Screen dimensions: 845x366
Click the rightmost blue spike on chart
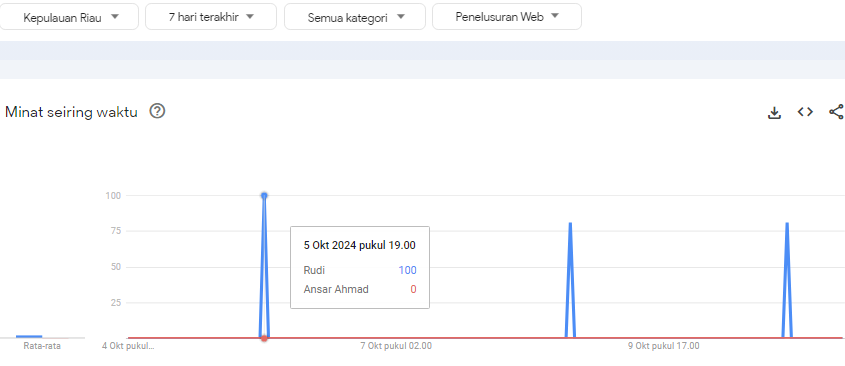coord(787,280)
